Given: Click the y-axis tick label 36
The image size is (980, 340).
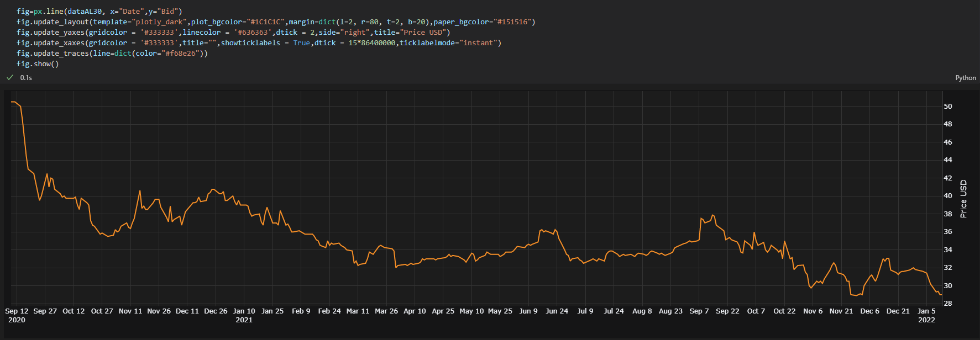Looking at the screenshot, I should pyautogui.click(x=948, y=232).
